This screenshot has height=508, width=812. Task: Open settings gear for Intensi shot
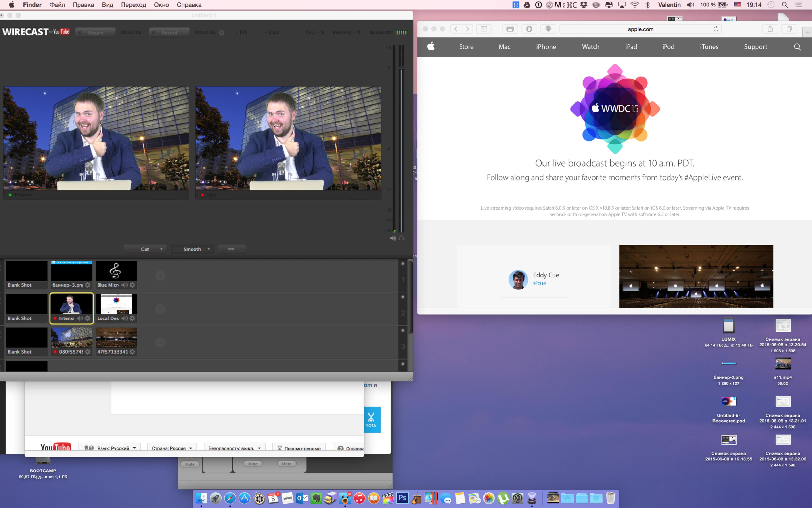(88, 318)
